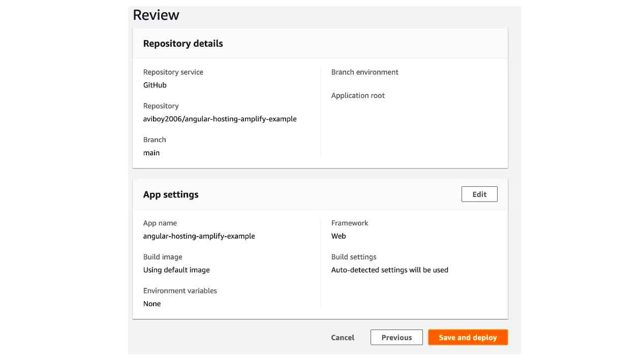644x361 pixels.
Task: Click the Build image value Using default image
Action: (176, 270)
